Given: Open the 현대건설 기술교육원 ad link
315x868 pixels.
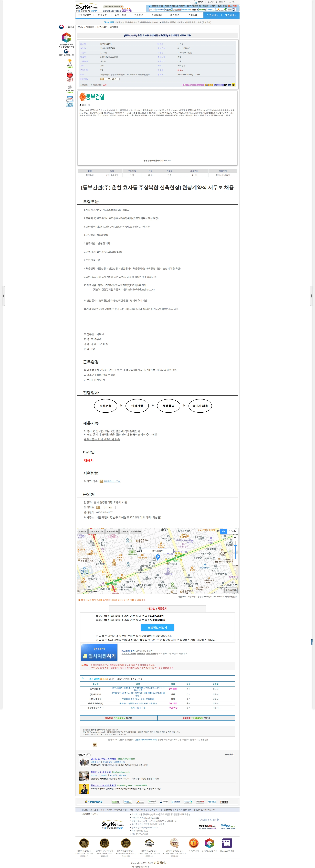Looking at the screenshot, I should tap(101, 772).
